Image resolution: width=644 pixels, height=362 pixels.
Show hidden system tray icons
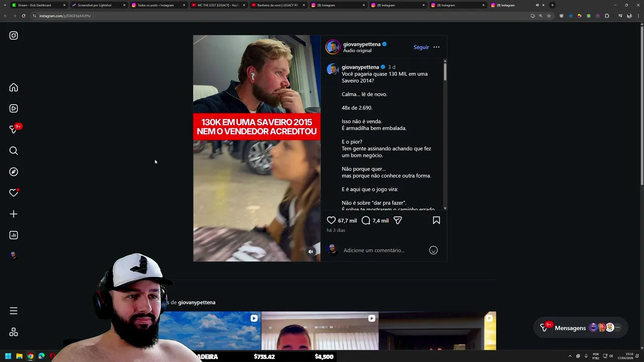click(x=570, y=356)
